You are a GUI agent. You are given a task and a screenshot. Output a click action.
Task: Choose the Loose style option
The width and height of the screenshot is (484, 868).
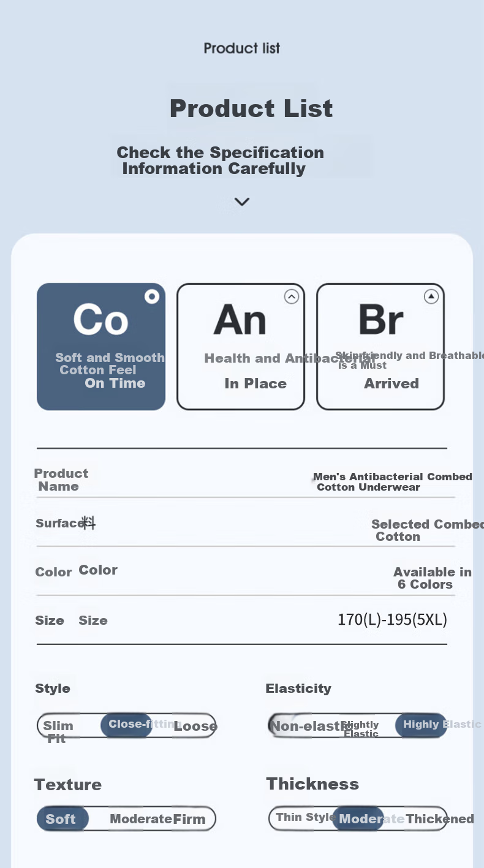point(195,726)
